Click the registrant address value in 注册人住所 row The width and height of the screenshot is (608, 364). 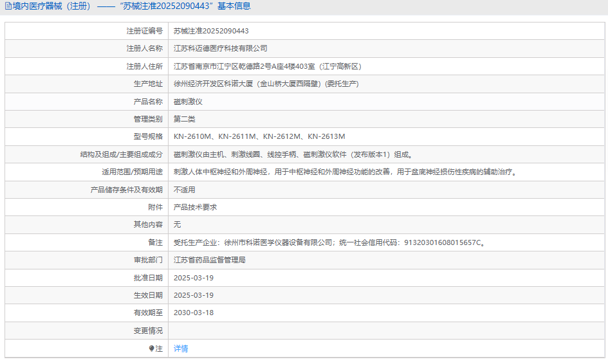tap(268, 66)
